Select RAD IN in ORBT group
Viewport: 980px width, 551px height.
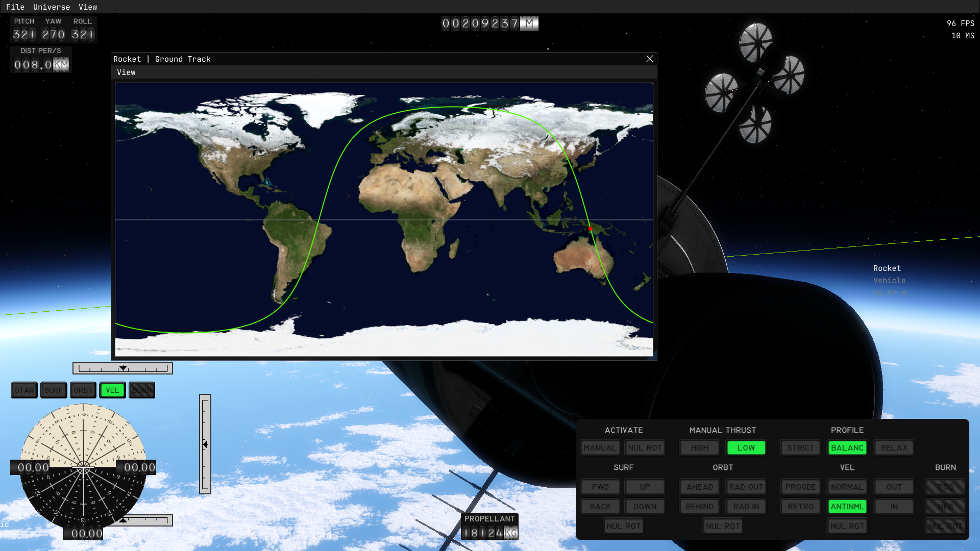tap(746, 507)
